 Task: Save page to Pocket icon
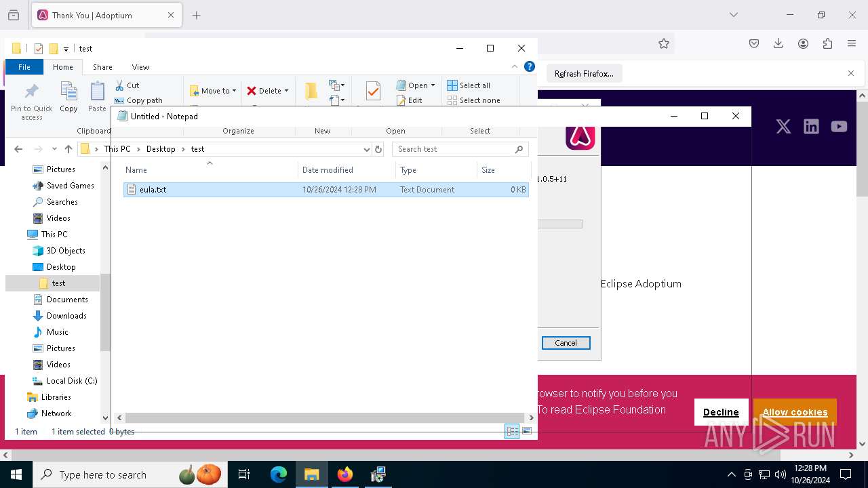pyautogui.click(x=754, y=43)
